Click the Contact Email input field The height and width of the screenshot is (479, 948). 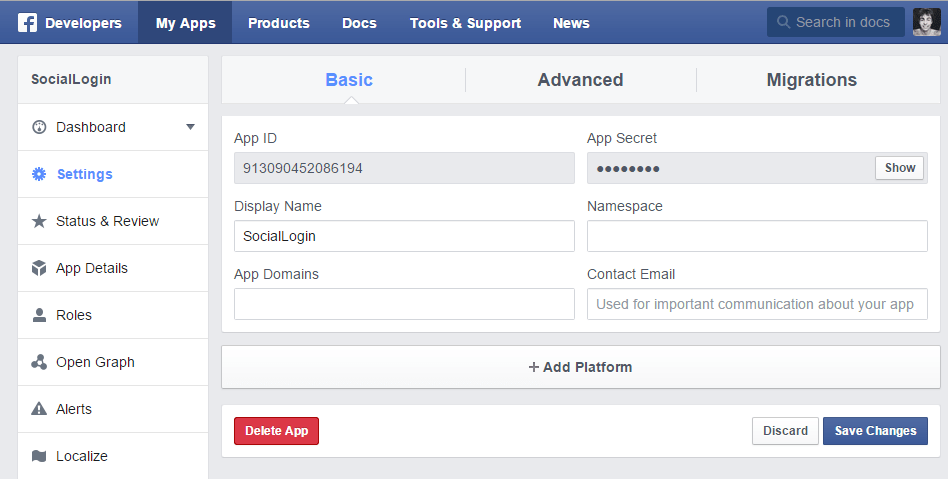coord(757,304)
